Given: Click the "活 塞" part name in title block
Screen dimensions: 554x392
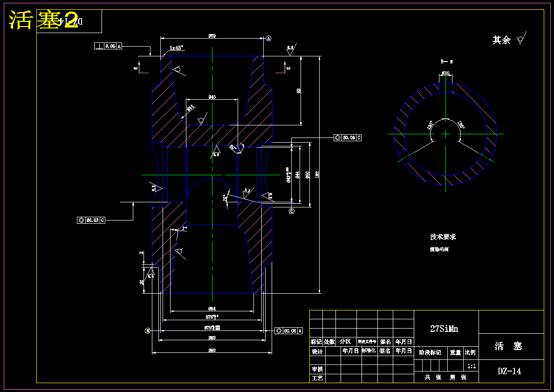Looking at the screenshot, I should point(508,346).
